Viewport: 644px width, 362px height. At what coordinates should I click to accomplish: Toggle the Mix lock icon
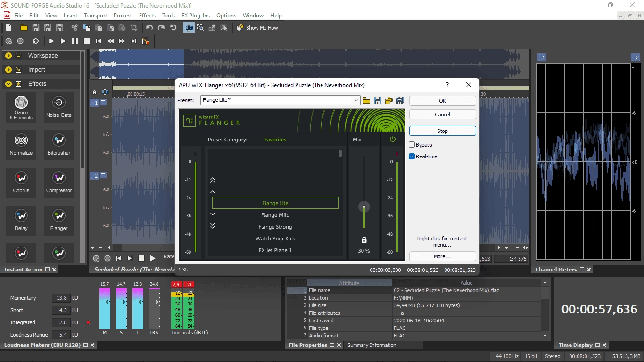[x=364, y=240]
